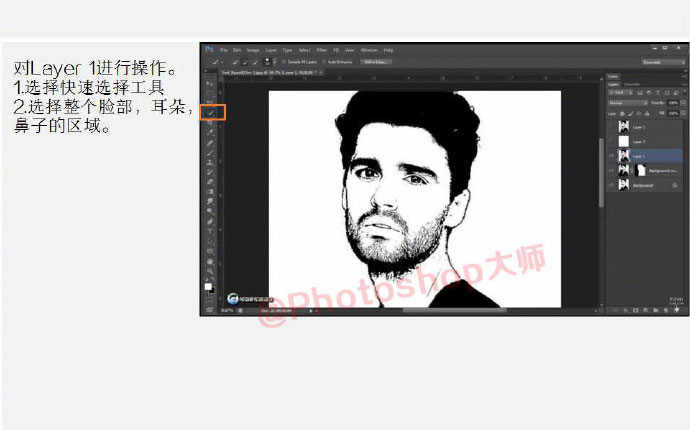Select the History Brush tool
This screenshot has height=430, width=690.
(x=209, y=172)
